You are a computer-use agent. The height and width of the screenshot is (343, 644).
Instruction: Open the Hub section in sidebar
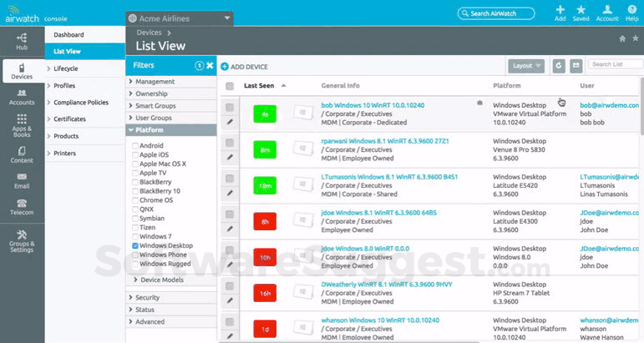(21, 40)
